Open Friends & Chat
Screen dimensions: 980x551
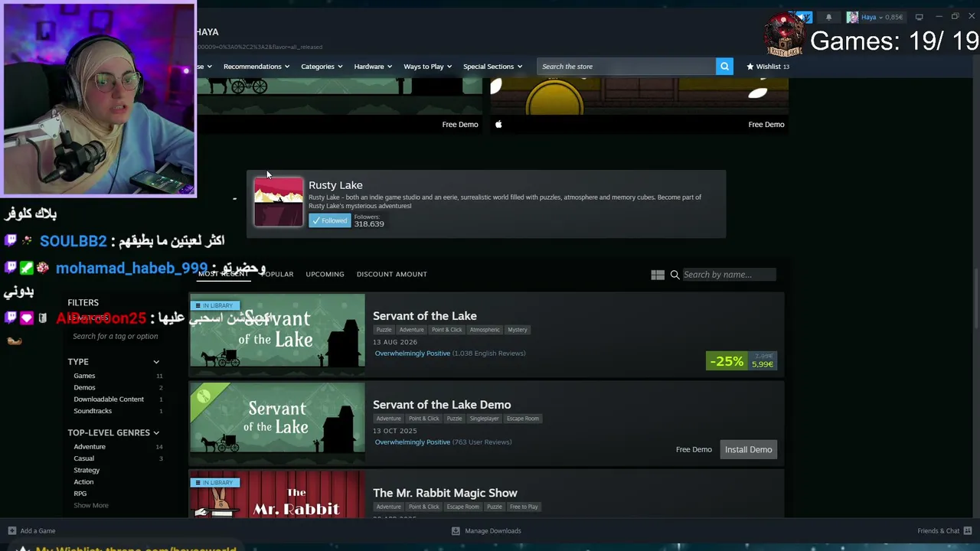[939, 530]
